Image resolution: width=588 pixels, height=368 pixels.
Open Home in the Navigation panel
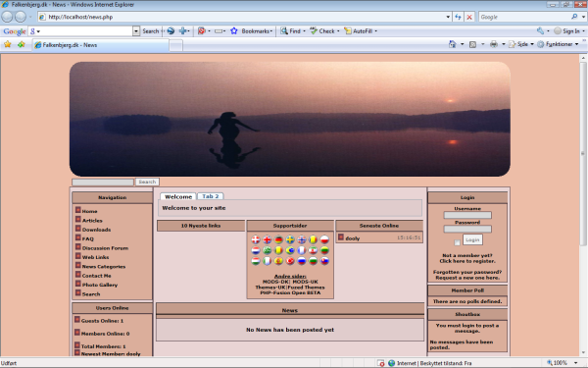tap(89, 211)
